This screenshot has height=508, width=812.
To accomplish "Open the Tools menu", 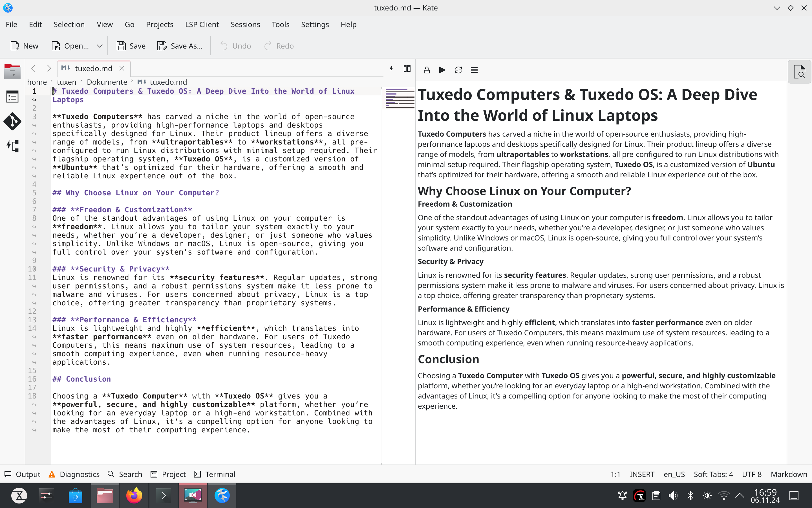I will 281,25.
